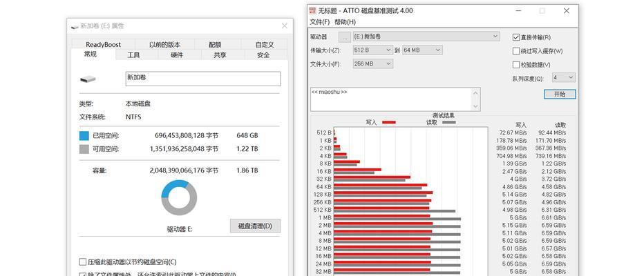Switch to the ReadyBoost tab
Viewport: 644px width, 276px height.
tap(104, 45)
